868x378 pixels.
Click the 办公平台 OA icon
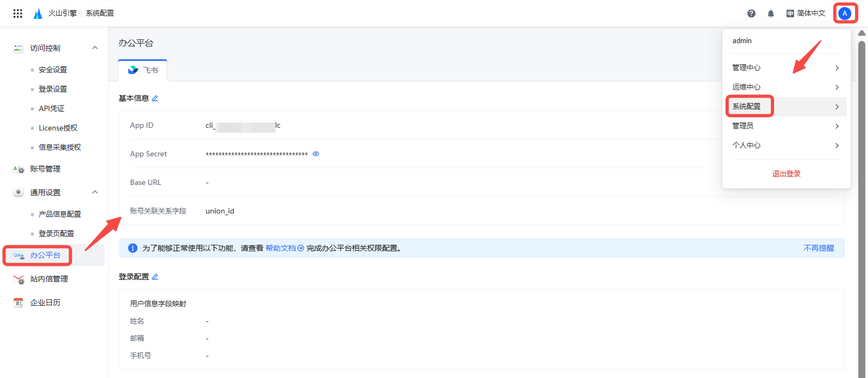click(x=19, y=255)
